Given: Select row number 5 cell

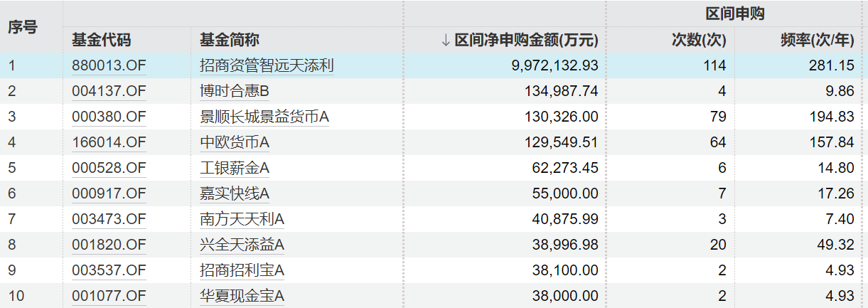Looking at the screenshot, I should point(11,168).
